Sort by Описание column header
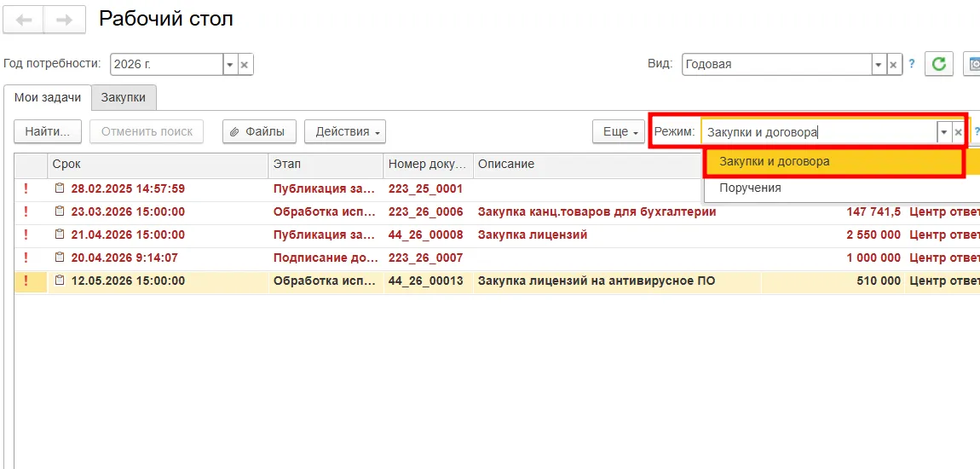 tap(587, 165)
